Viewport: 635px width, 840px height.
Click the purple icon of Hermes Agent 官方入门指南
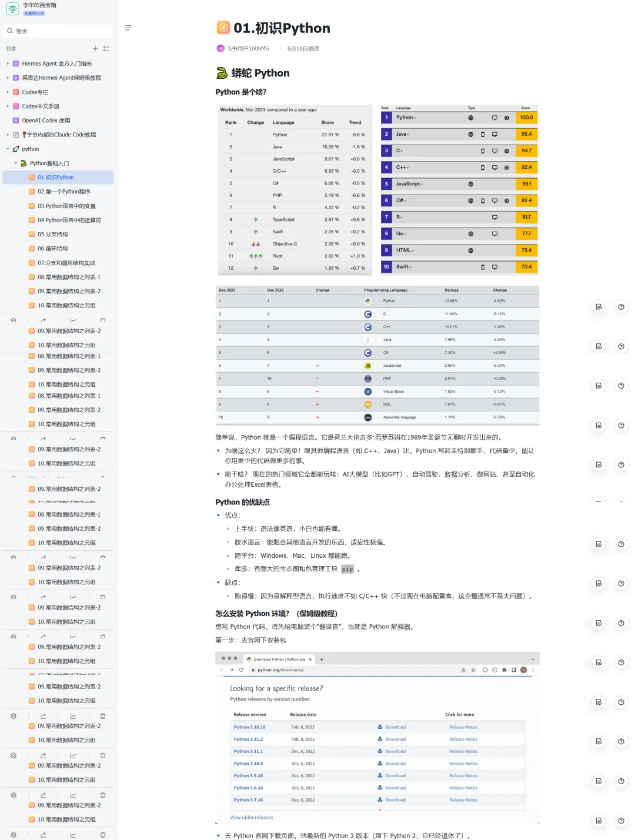[16, 63]
